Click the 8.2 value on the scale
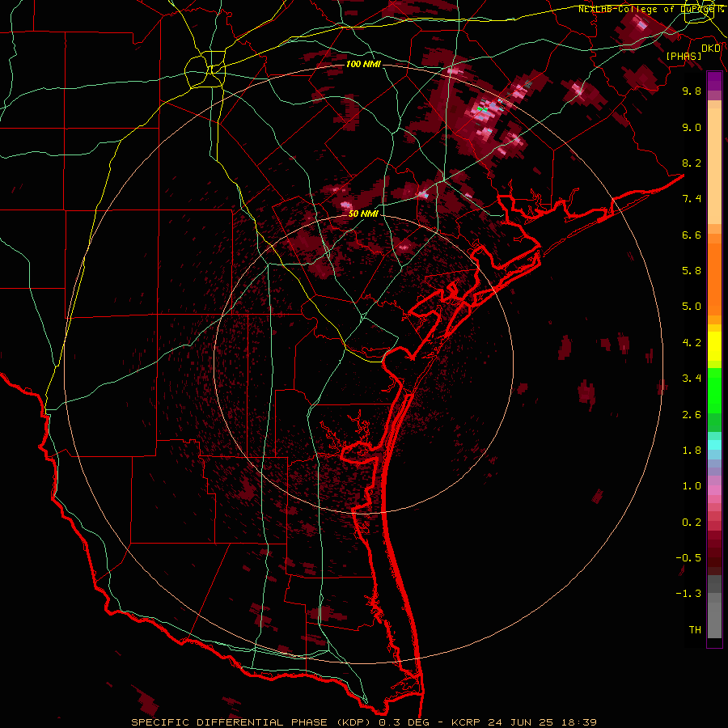Image resolution: width=728 pixels, height=728 pixels. 692,163
